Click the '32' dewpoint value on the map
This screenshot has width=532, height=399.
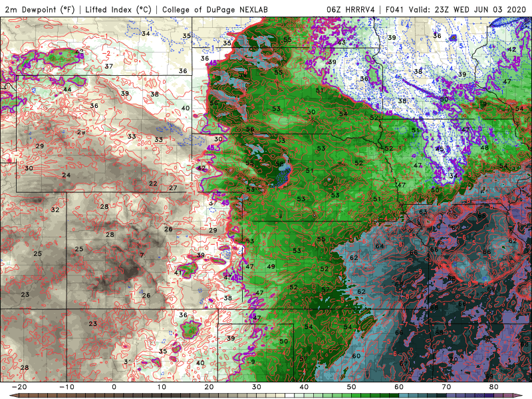coord(55,209)
